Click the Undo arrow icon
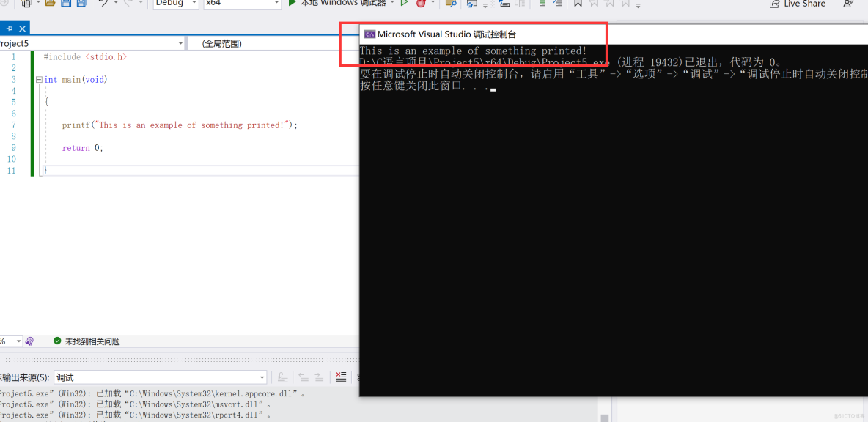 pyautogui.click(x=104, y=4)
